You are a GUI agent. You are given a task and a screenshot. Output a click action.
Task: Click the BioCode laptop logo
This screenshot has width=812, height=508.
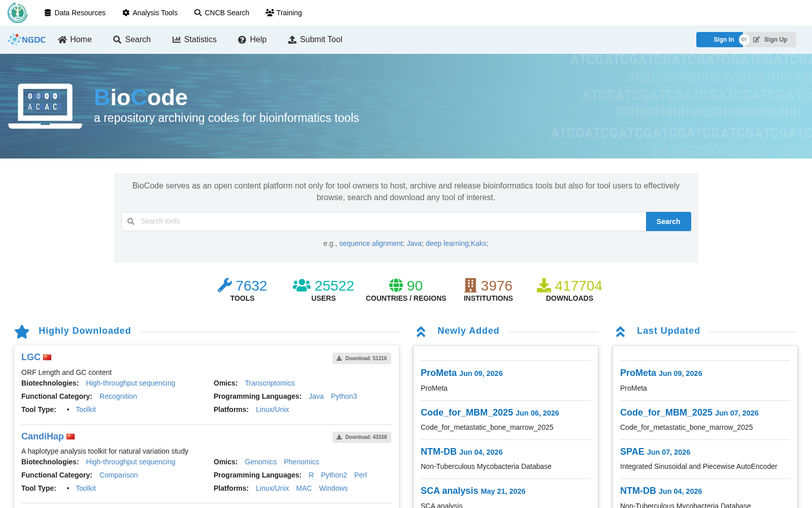click(x=45, y=106)
